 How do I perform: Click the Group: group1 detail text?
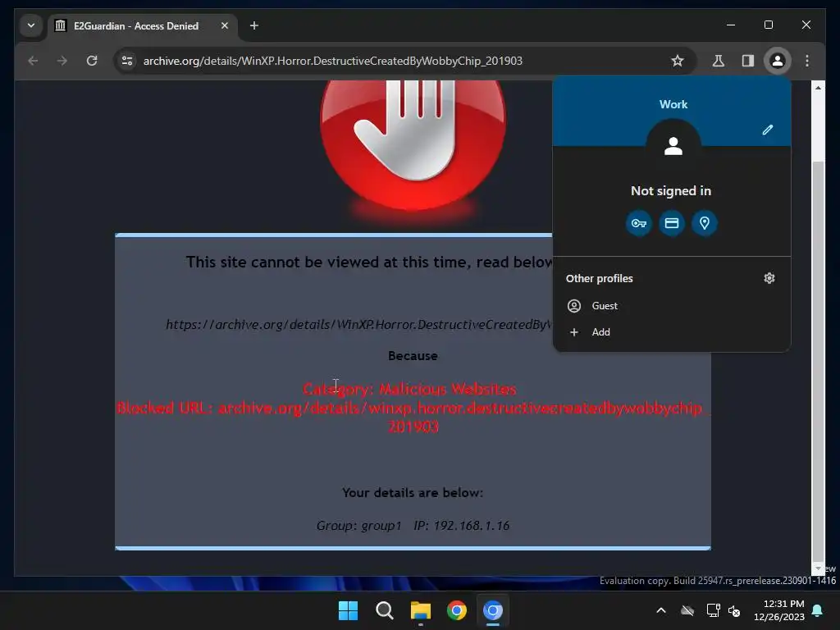coord(359,526)
